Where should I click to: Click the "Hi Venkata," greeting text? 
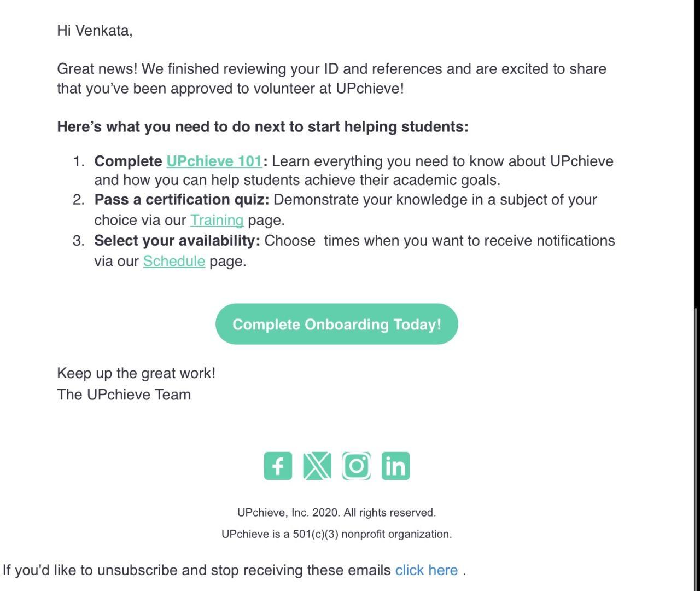click(95, 31)
